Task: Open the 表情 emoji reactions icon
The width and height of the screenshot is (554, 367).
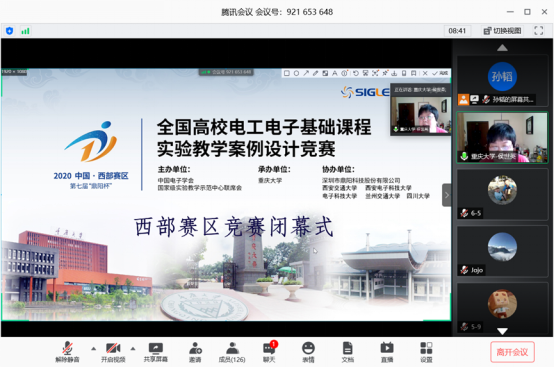Action: pyautogui.click(x=308, y=348)
